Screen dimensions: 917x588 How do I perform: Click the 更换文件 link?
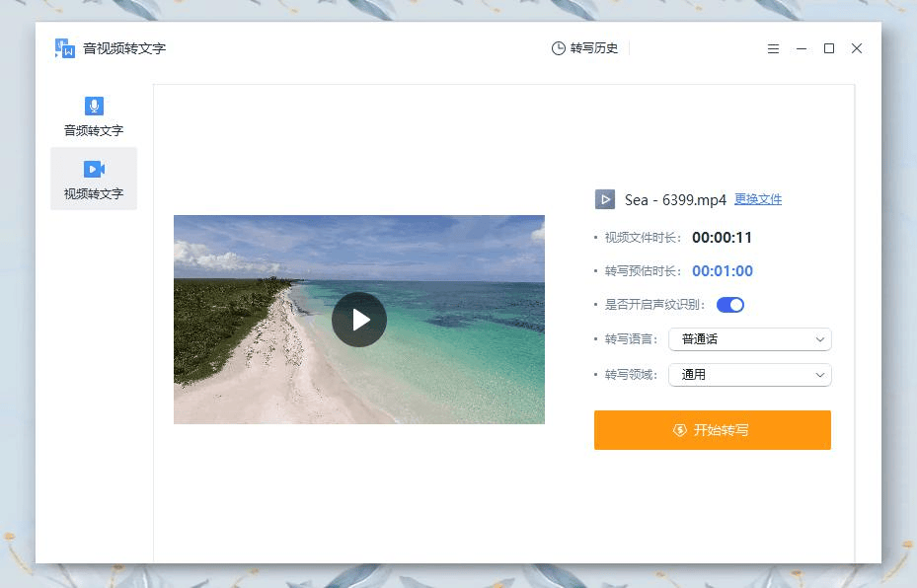pos(758,199)
